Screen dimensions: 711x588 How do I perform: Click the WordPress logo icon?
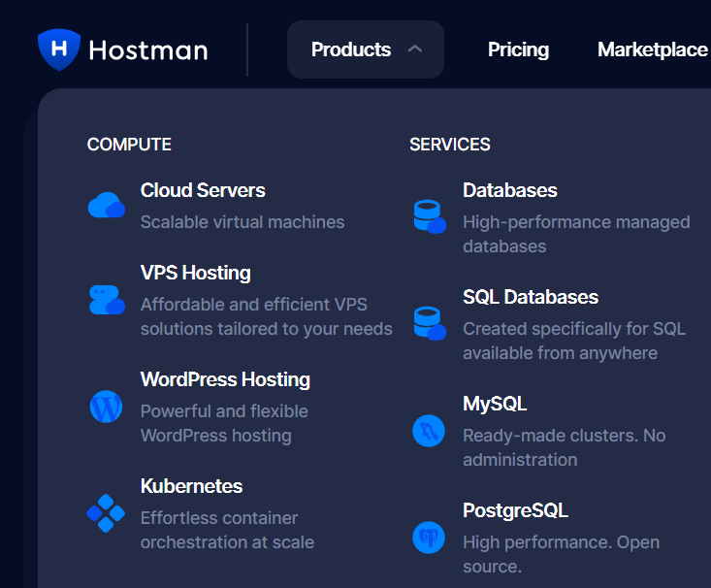point(106,407)
